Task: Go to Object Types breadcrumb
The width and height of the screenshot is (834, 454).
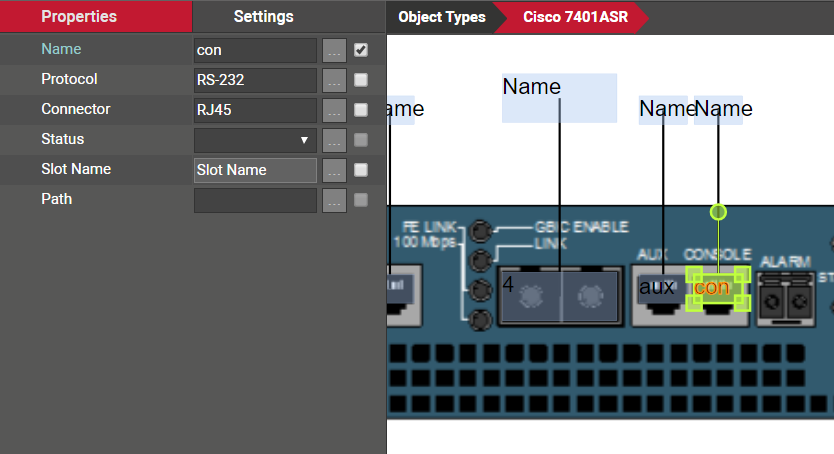Action: coord(441,17)
